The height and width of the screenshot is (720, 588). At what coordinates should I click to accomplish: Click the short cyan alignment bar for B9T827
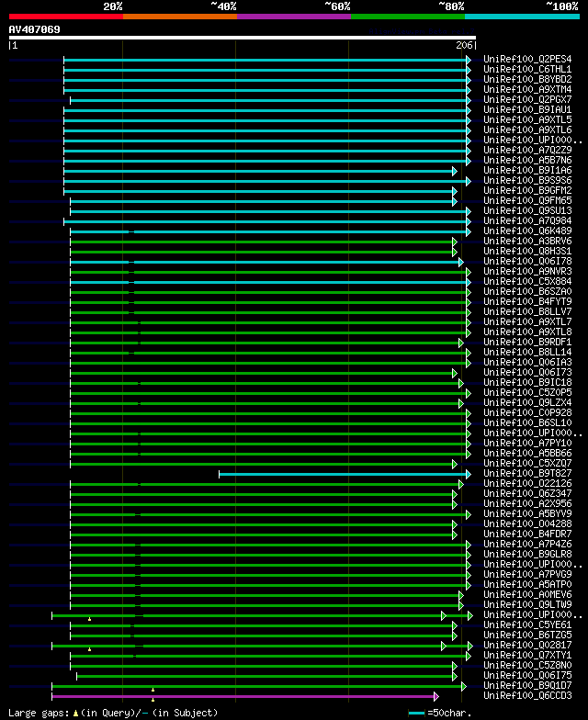345,474
